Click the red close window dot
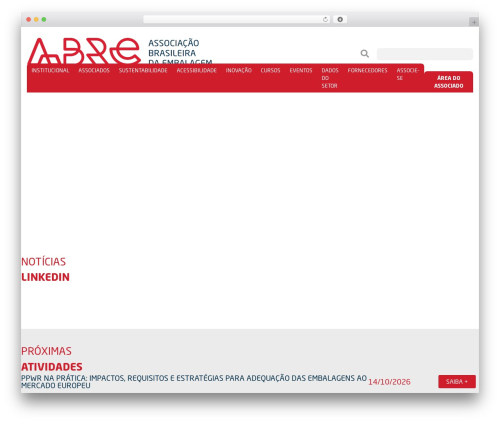500x423 pixels. point(29,20)
